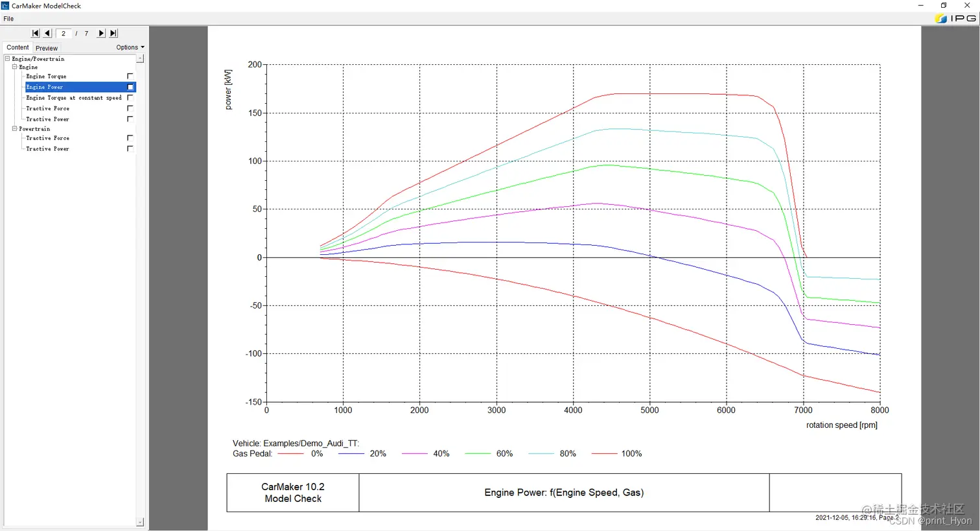The width and height of the screenshot is (980, 531).
Task: Click 'Vehicle: Examples/Demo_Audi_TT:' text
Action: point(296,443)
